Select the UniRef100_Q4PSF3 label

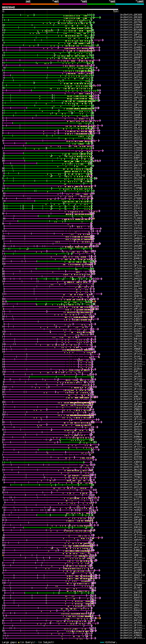click(x=131, y=193)
